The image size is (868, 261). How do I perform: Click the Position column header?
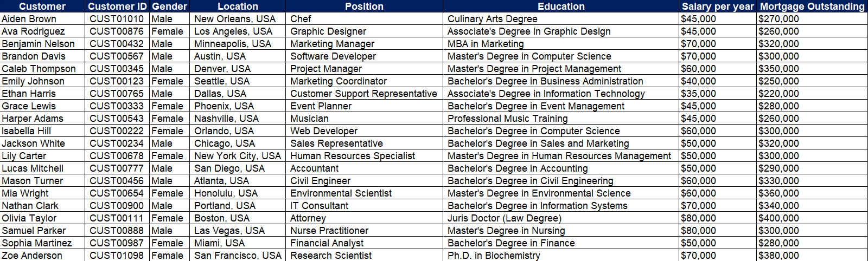(364, 6)
